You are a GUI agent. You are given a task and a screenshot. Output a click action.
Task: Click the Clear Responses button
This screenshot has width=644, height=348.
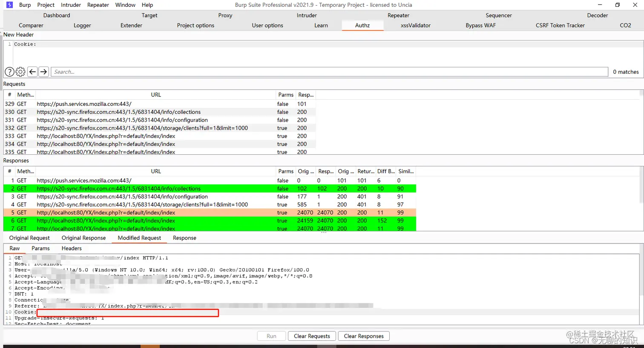point(364,336)
